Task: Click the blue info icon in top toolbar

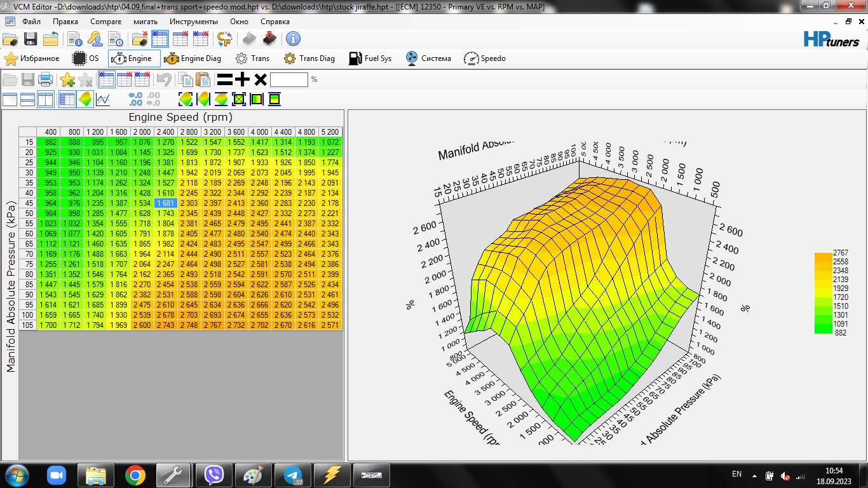Action: click(293, 39)
